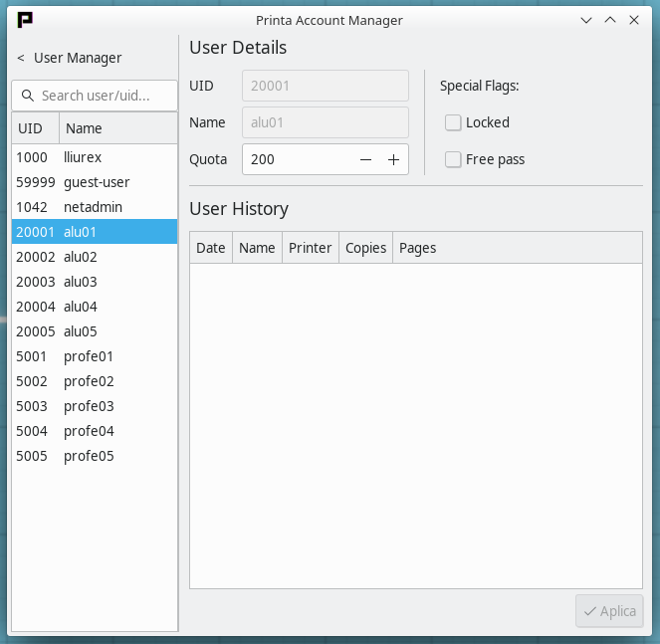This screenshot has height=644, width=660.
Task: Select the guest-user row
Action: coord(96,182)
